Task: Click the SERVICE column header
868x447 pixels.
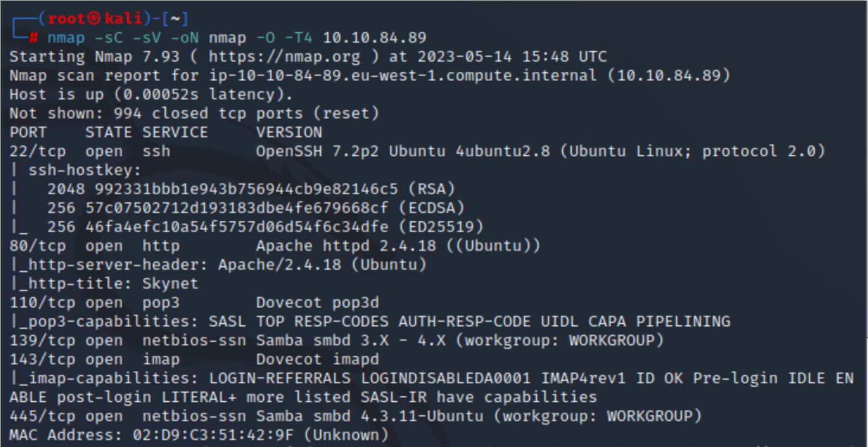Action: pyautogui.click(x=175, y=133)
